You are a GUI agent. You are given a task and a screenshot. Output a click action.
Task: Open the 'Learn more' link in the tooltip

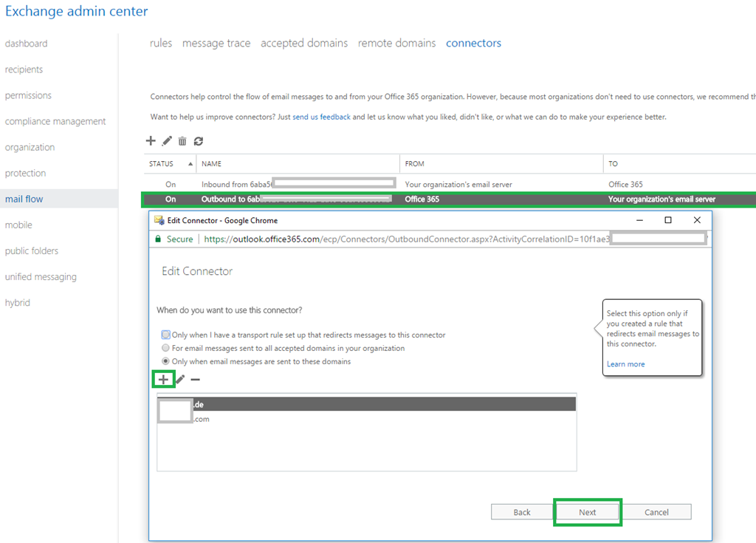coord(626,364)
